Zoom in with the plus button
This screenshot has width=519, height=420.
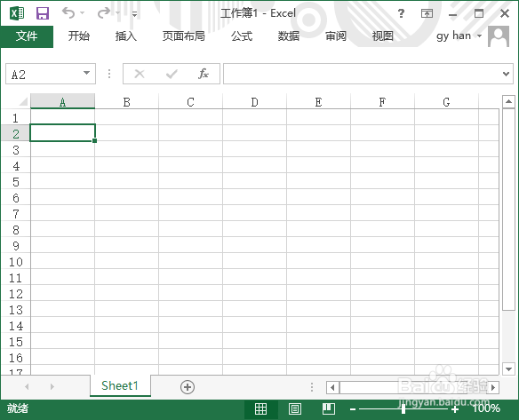[455, 409]
